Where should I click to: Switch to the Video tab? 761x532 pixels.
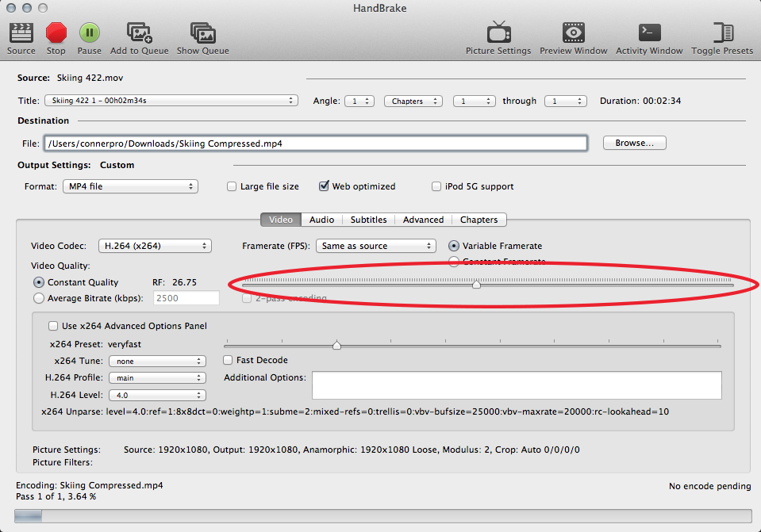click(x=281, y=220)
